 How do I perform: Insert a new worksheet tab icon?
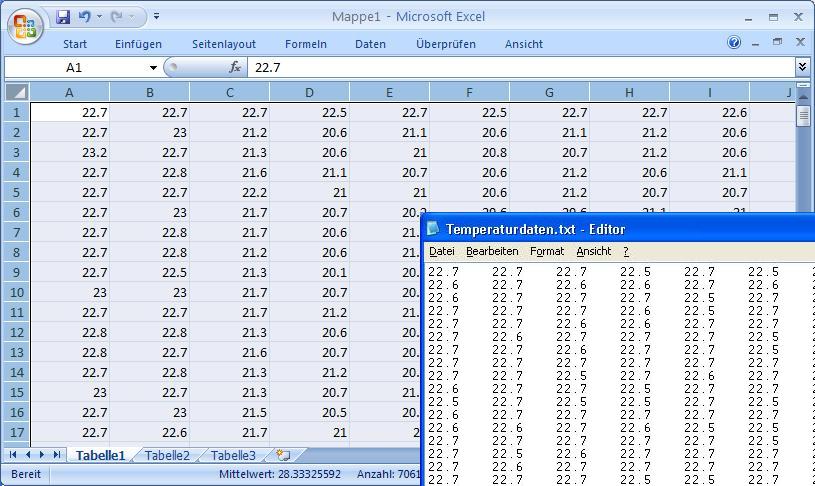[x=283, y=455]
